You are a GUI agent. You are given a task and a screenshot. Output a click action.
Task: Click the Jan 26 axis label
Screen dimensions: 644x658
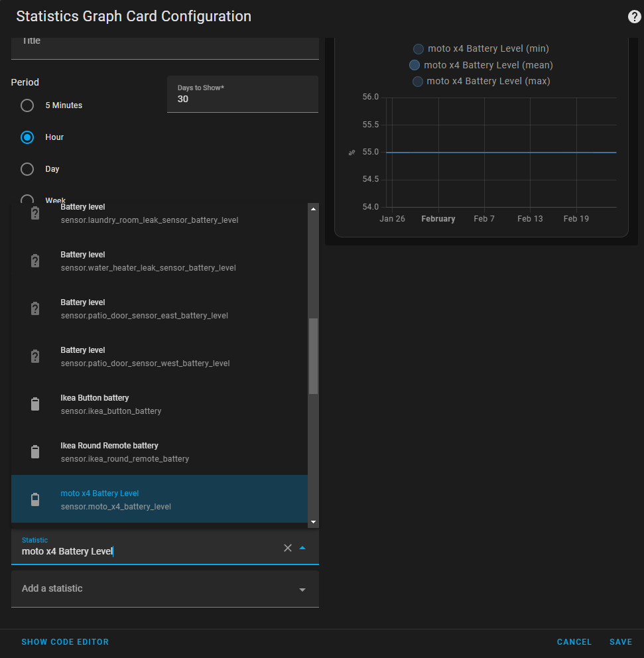click(392, 219)
